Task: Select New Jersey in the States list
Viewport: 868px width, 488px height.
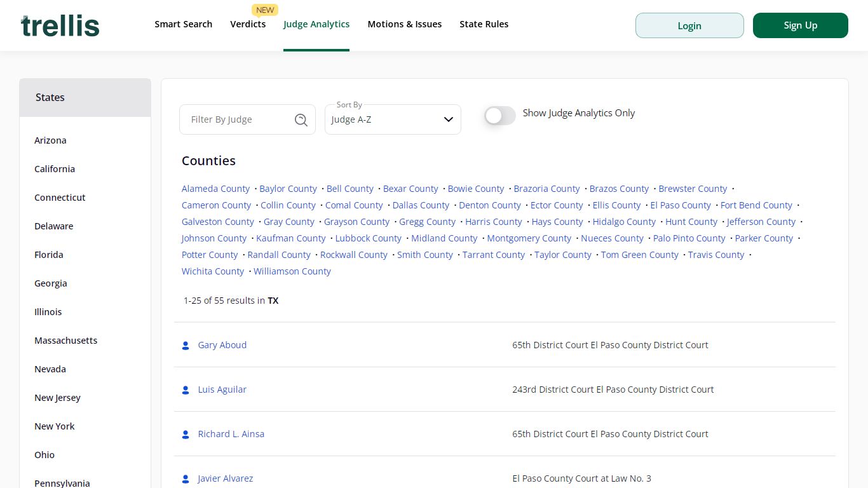Action: tap(57, 398)
